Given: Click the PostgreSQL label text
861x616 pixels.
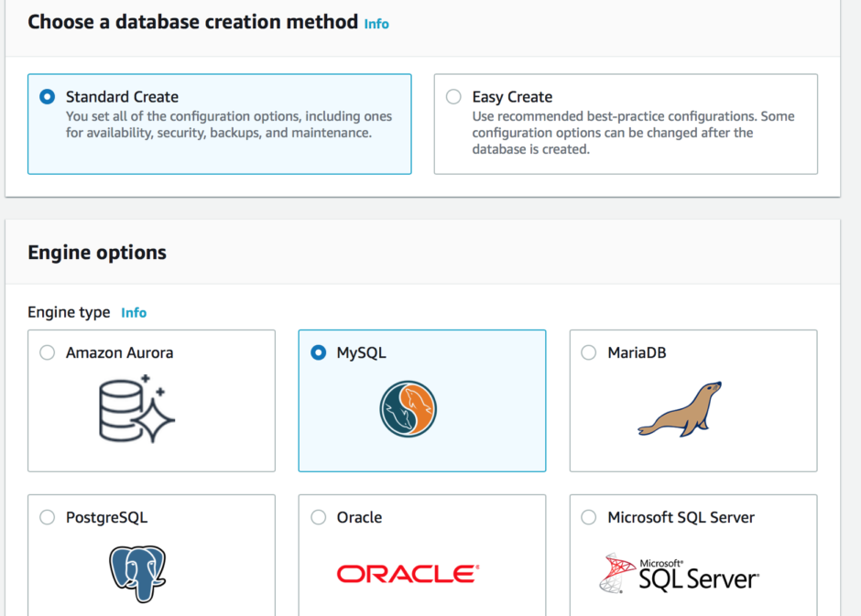Looking at the screenshot, I should (x=106, y=518).
